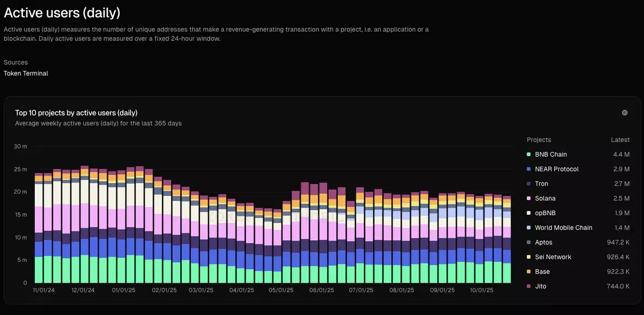
Task: Click the NEAR Protocol blue legend marker
Action: 529,169
